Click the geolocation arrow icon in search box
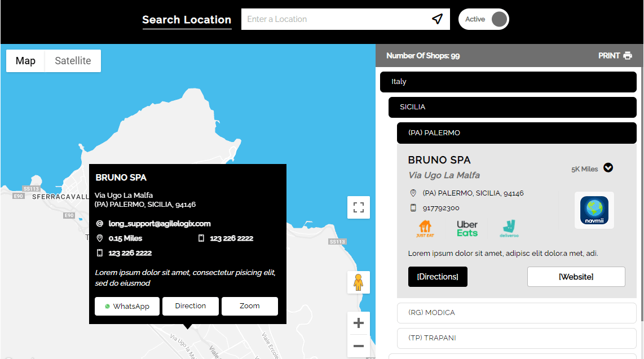 pyautogui.click(x=437, y=19)
